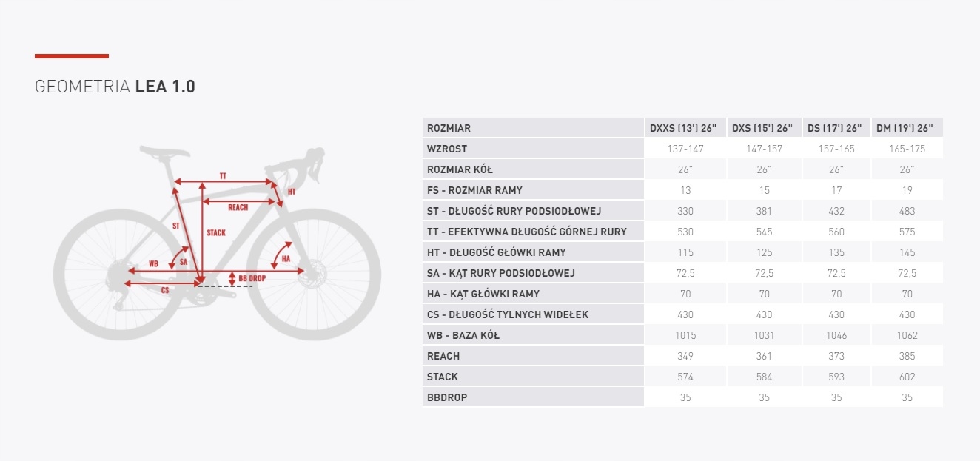Click the STACK label on bike diagram

click(216, 232)
